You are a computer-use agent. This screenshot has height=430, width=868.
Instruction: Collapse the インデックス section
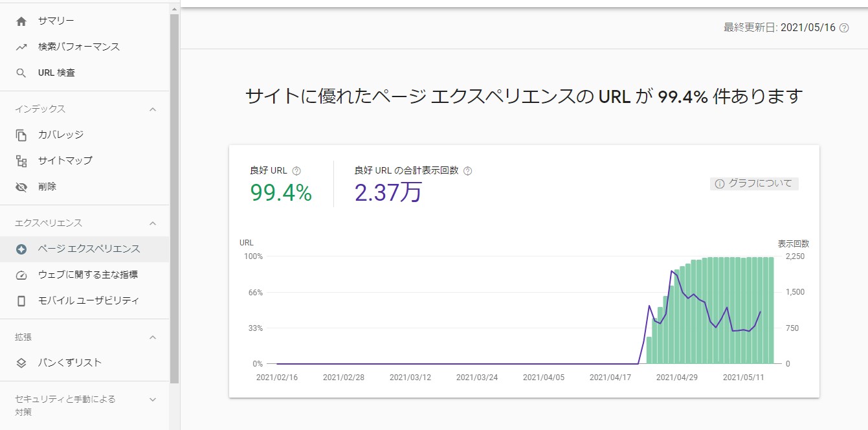pos(153,109)
